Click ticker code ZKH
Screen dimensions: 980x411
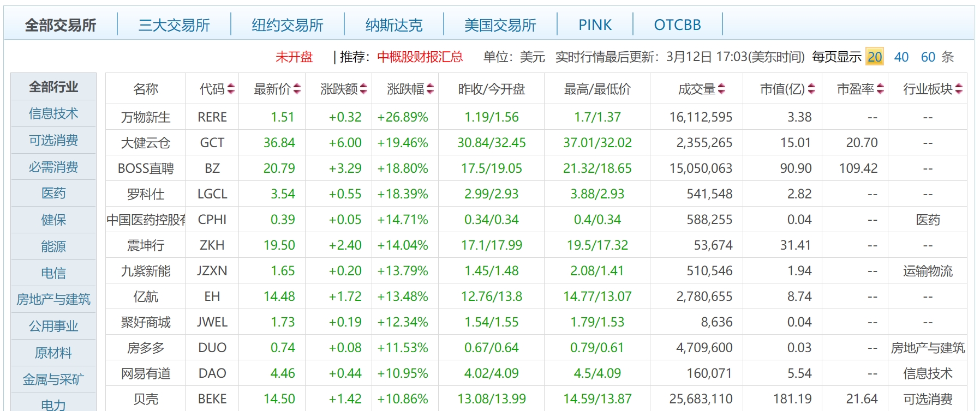point(212,245)
